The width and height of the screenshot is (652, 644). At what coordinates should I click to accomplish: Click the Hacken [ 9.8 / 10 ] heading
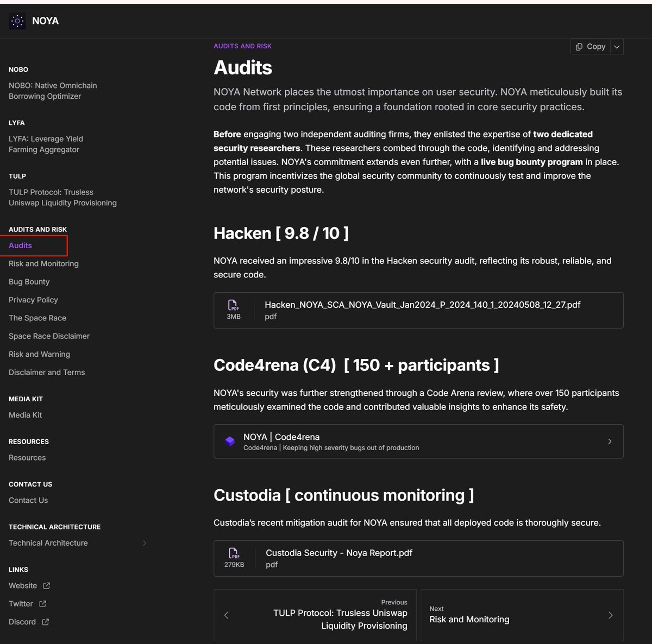tap(281, 233)
